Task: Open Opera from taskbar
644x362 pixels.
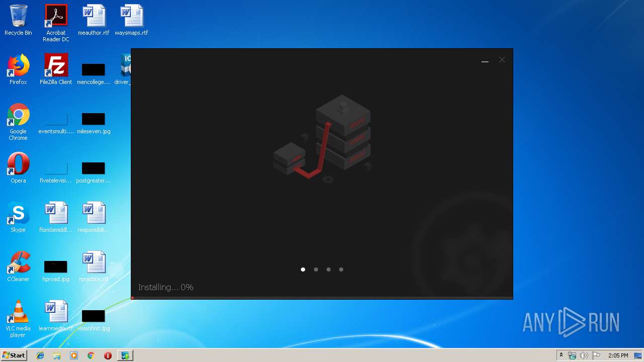Action: point(108,355)
